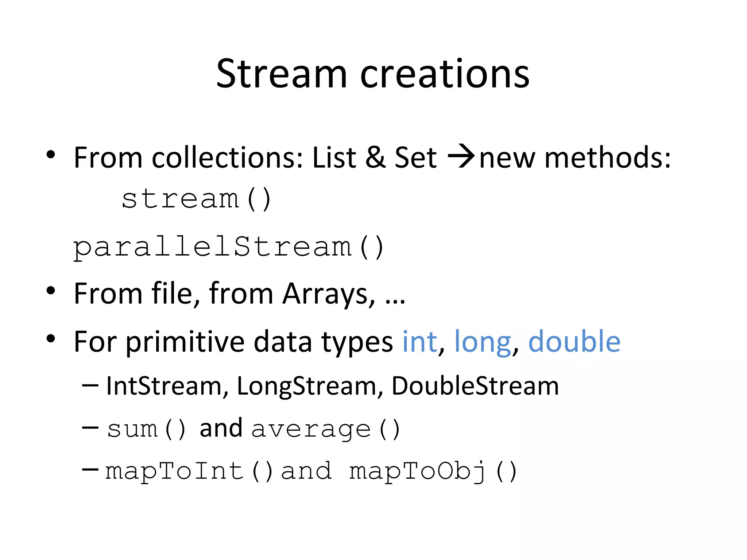Click the word 'LongStream'
This screenshot has height=560, width=747.
pyautogui.click(x=306, y=386)
